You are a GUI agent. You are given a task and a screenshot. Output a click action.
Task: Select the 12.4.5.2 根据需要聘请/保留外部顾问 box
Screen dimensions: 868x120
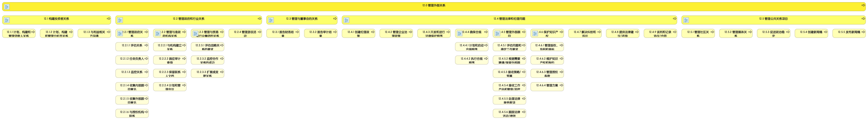(509, 60)
